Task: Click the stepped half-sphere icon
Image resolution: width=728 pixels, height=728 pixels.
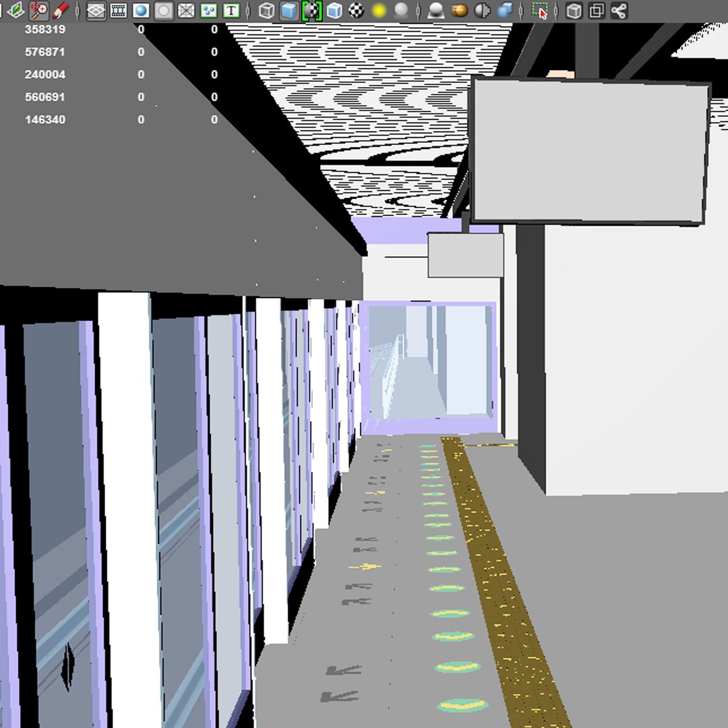Action: (x=482, y=10)
